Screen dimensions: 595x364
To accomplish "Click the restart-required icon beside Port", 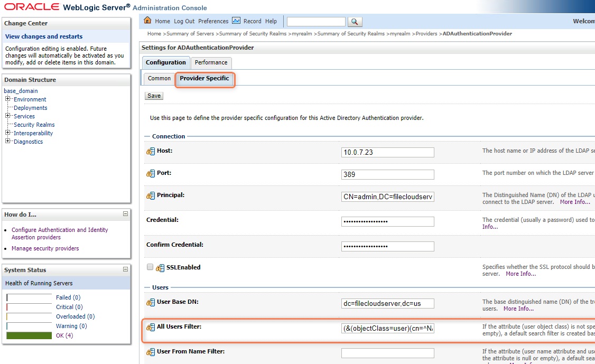I will [151, 173].
